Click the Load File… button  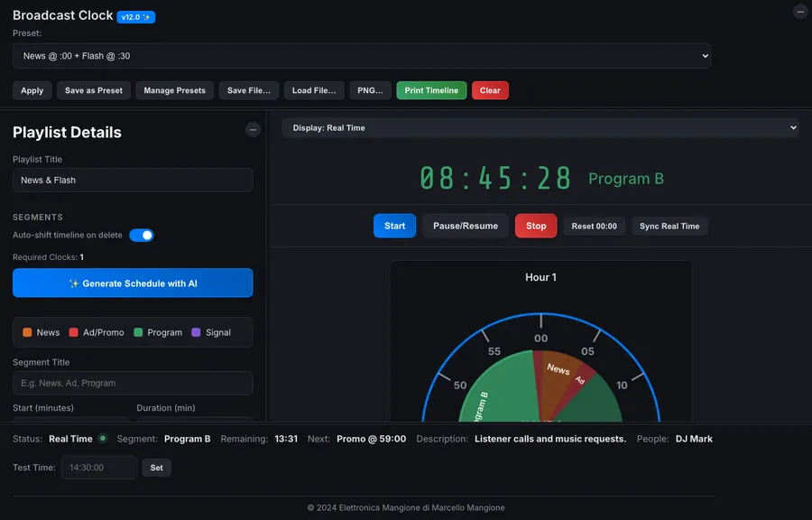[x=314, y=90]
